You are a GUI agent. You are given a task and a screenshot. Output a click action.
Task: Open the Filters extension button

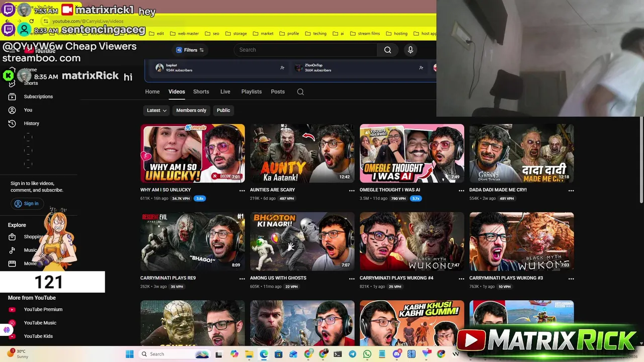coord(190,50)
